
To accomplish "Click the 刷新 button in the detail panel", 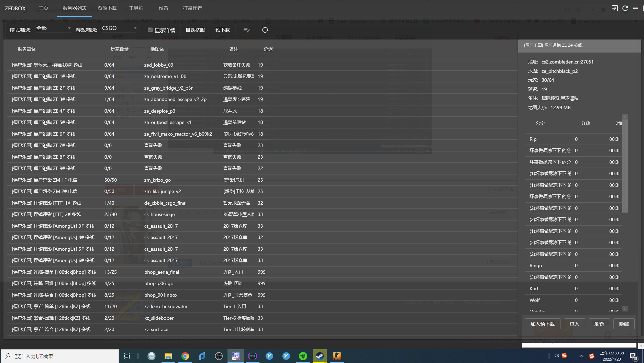I will coord(599,324).
